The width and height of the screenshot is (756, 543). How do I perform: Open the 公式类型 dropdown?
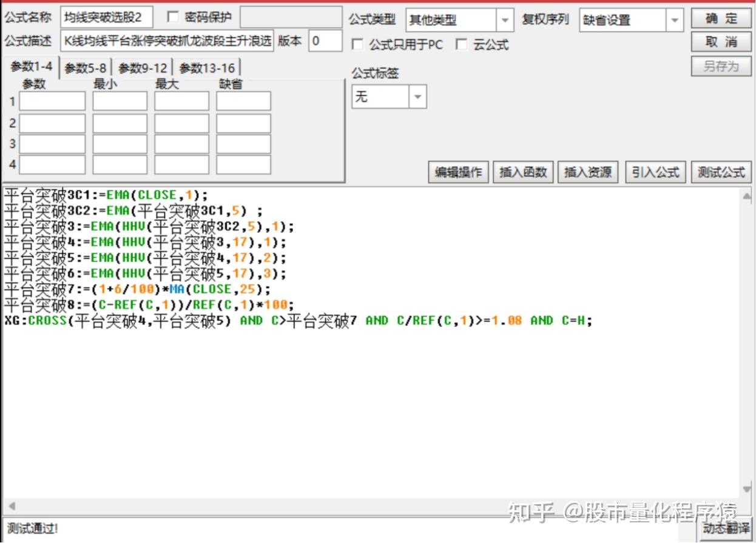click(x=505, y=20)
